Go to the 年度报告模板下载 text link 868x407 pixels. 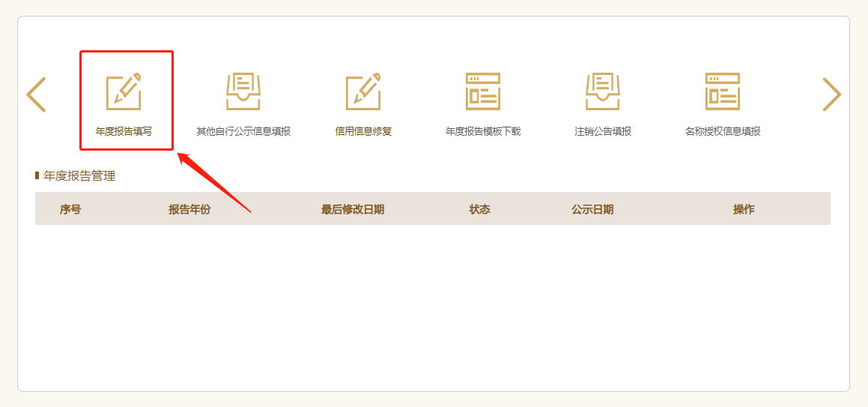(x=483, y=131)
